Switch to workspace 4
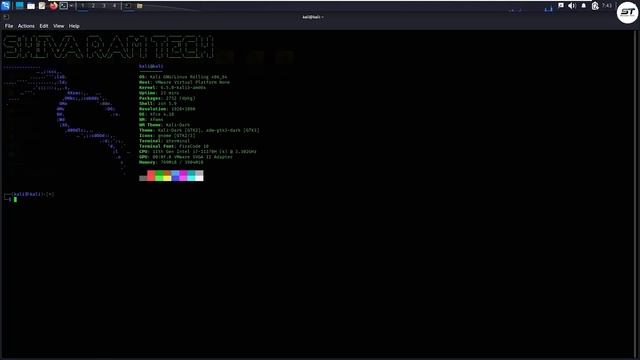This screenshot has width=640, height=360. [114, 6]
